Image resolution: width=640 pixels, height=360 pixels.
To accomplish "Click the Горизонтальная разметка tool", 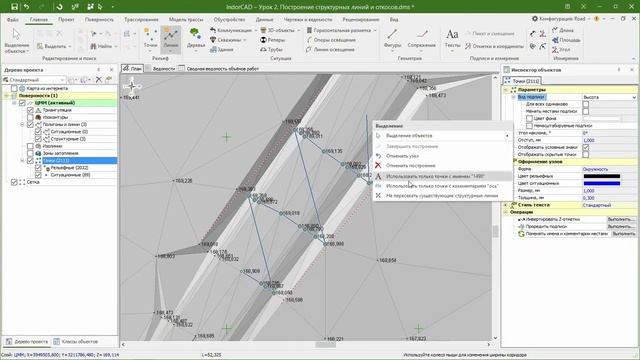I will pyautogui.click(x=341, y=30).
